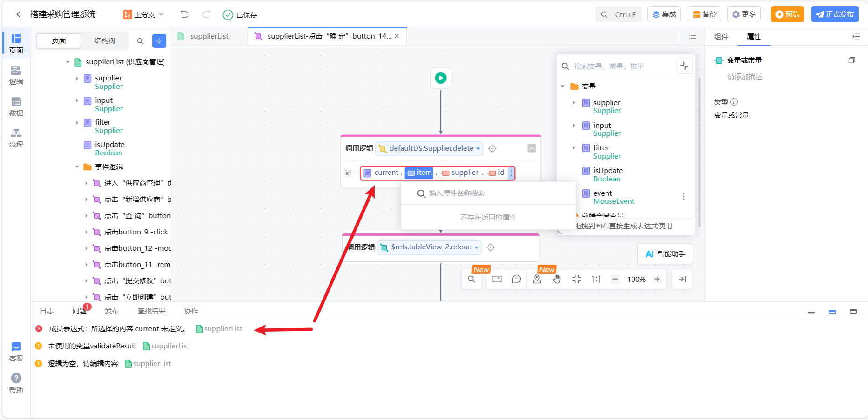
Task: Click the plus icon in variable panel
Action: [684, 66]
